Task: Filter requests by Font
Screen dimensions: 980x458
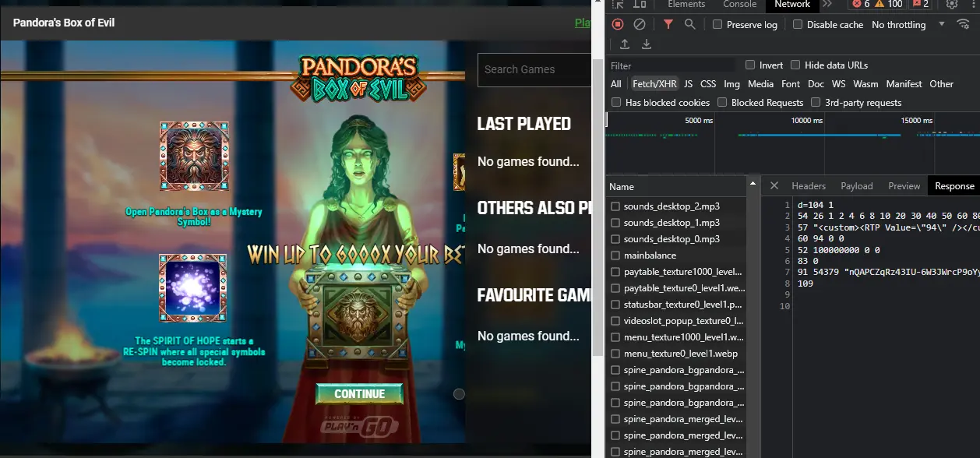Action: point(791,83)
